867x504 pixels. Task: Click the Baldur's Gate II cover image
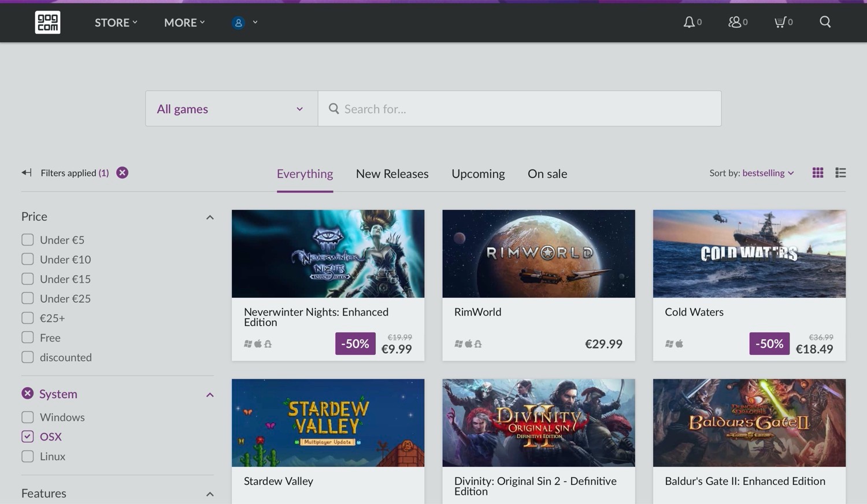(x=749, y=423)
